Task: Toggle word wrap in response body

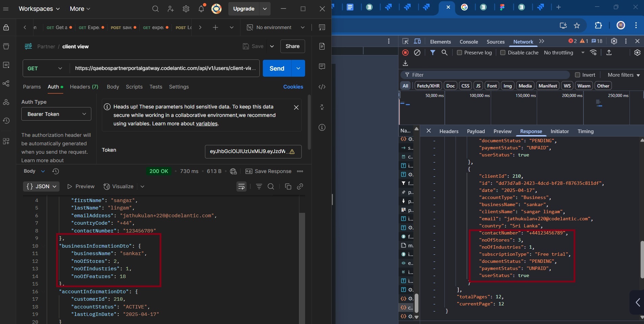Action: (x=241, y=186)
